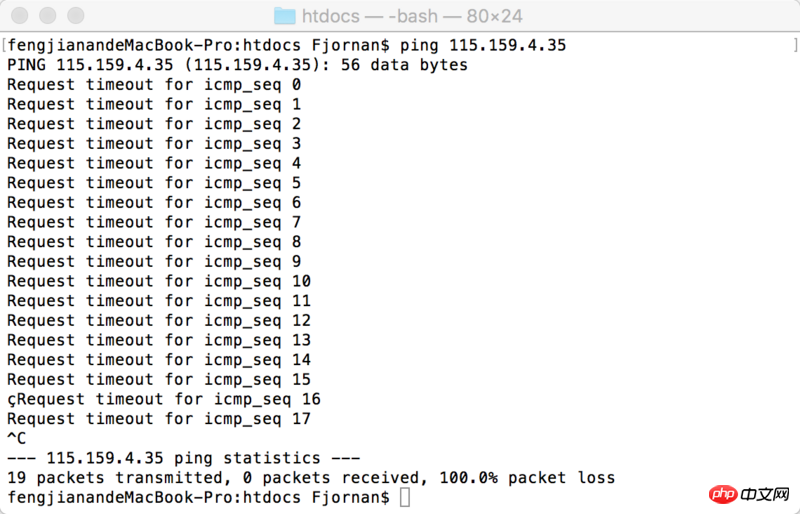800x514 pixels.
Task: Close the terminal window with the leftmost button
Action: [x=19, y=15]
